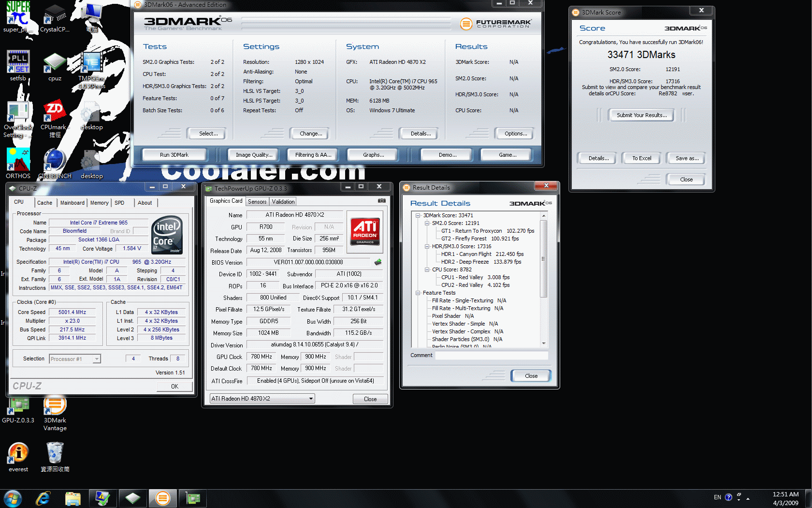Collapse the Feature Tests tree node

coord(418,293)
